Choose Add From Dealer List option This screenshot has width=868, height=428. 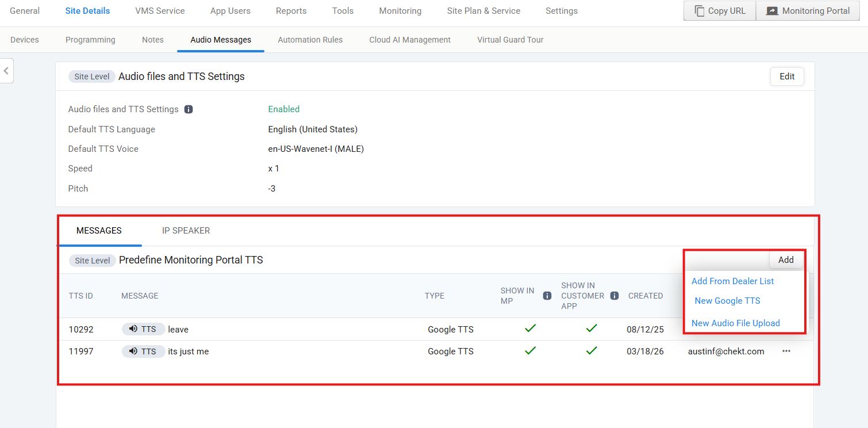pyautogui.click(x=732, y=281)
